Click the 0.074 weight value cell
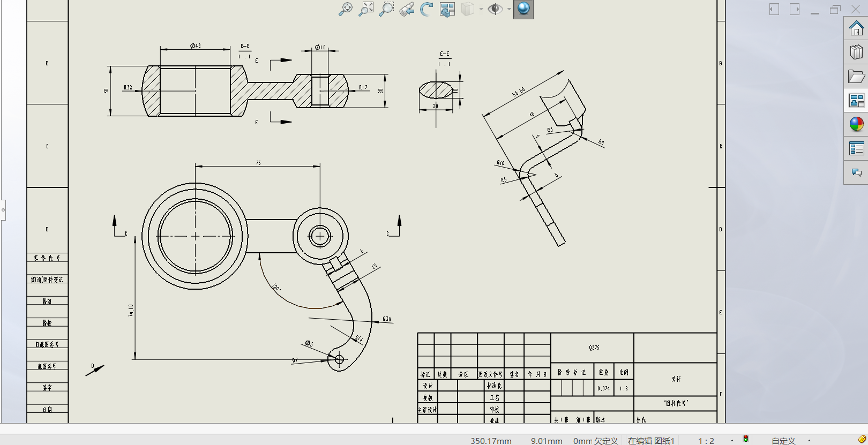The width and height of the screenshot is (868, 445). 604,388
